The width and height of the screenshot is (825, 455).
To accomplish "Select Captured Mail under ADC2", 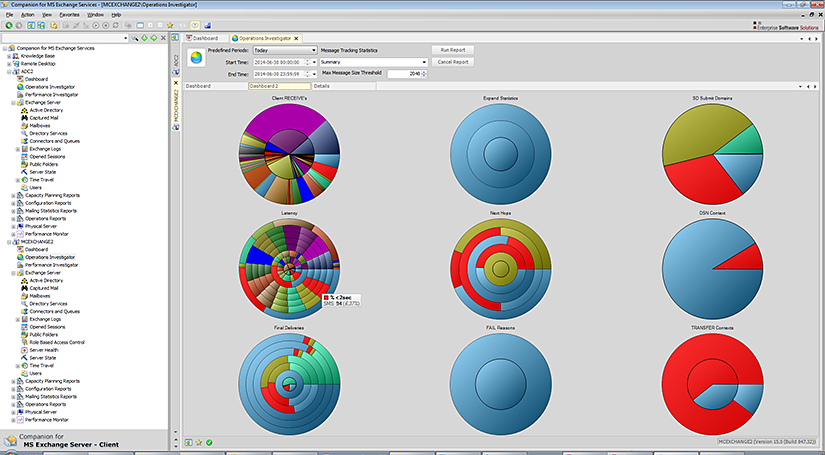I will tap(44, 118).
